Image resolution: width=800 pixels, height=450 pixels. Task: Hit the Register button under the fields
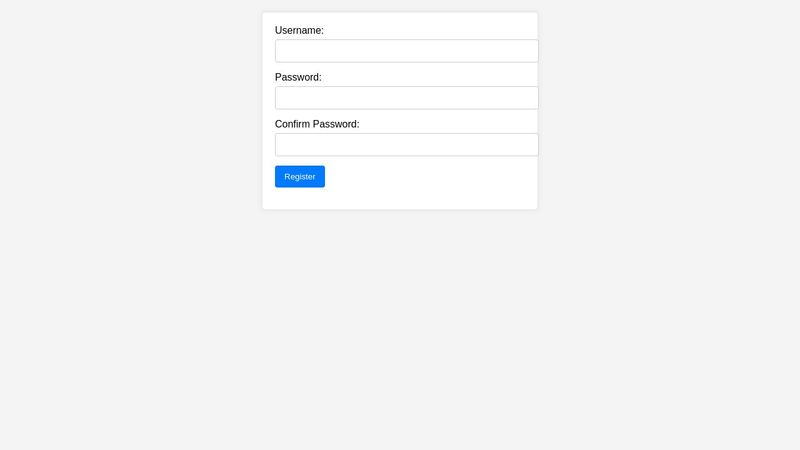click(x=300, y=177)
